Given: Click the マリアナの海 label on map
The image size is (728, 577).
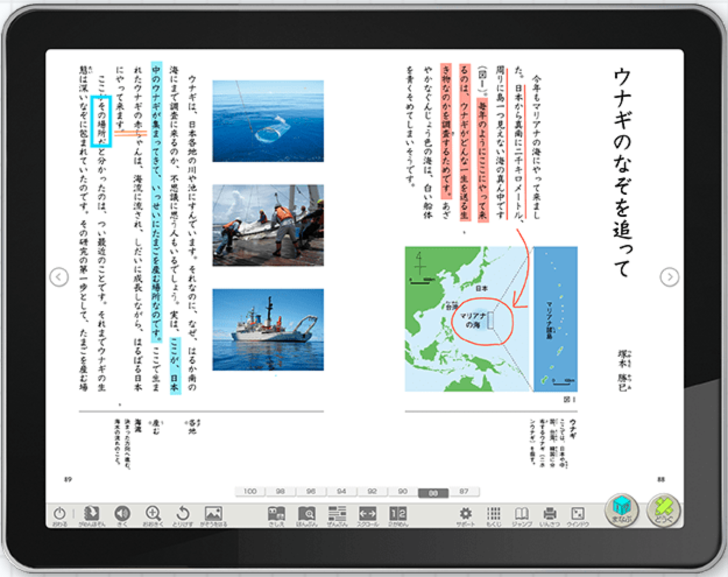Looking at the screenshot, I should pyautogui.click(x=473, y=320).
